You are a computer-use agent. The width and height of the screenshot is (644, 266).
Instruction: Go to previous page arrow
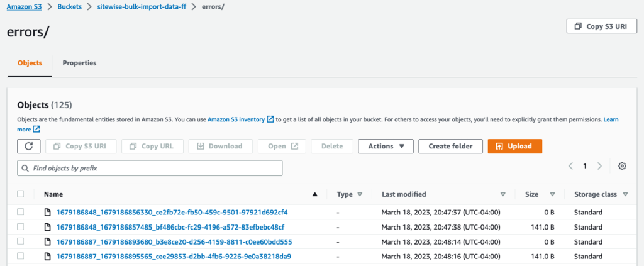(570, 166)
